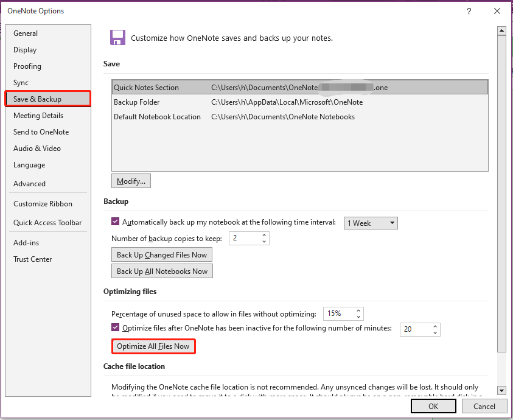The image size is (513, 420).
Task: Increase inactive minutes value
Action: point(435,326)
